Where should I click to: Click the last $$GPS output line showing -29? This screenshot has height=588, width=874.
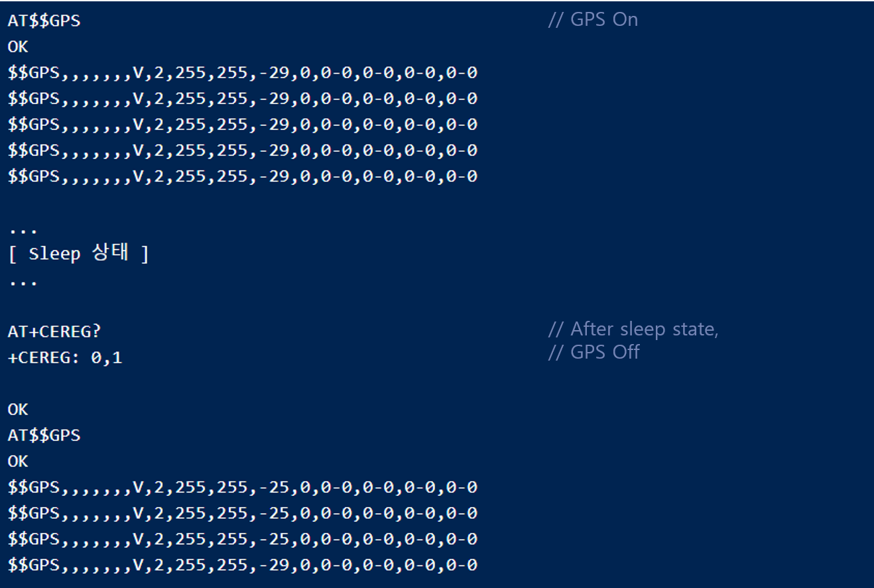(x=242, y=565)
